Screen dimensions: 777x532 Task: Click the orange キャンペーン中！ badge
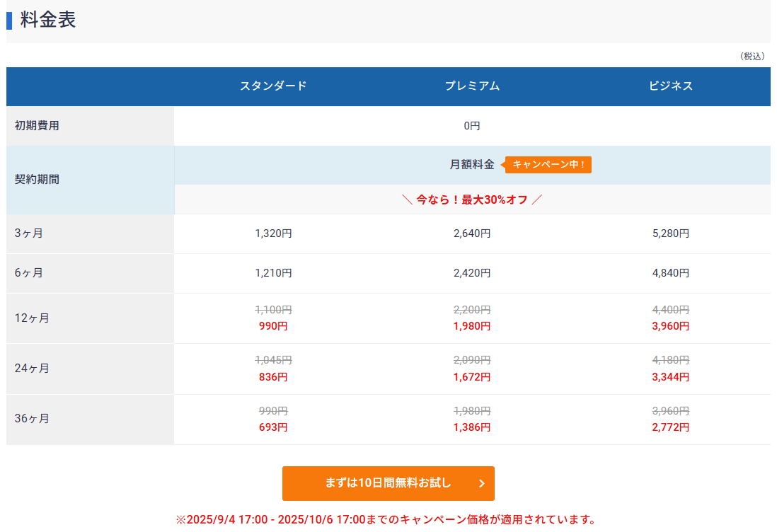[x=548, y=165]
